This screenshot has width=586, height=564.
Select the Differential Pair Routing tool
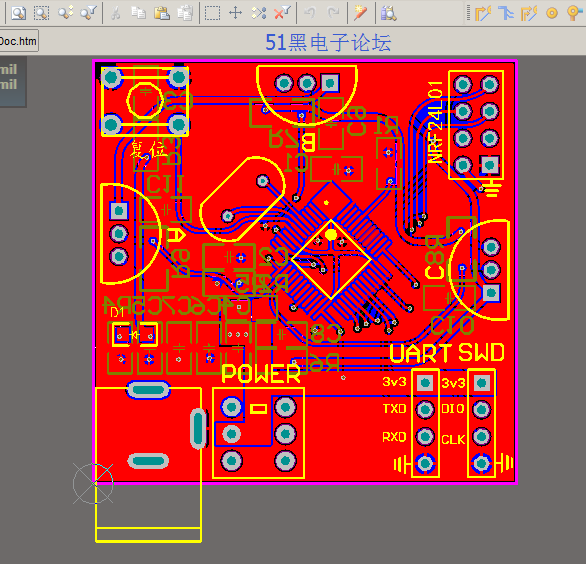(529, 13)
